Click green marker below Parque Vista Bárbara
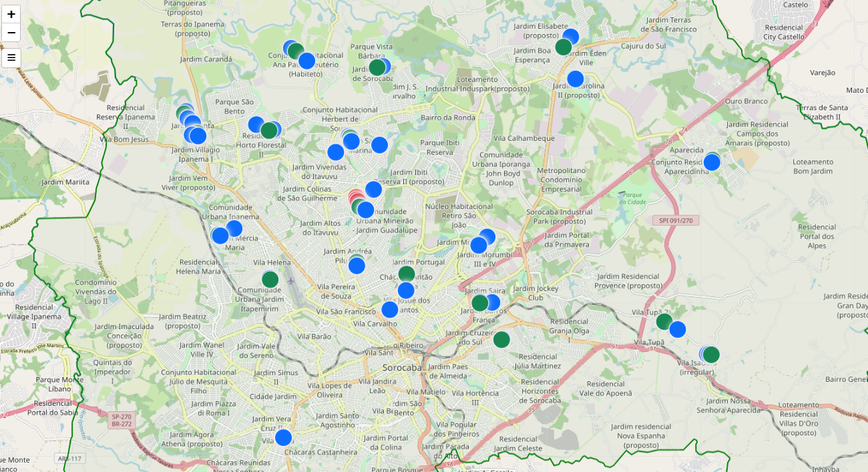The height and width of the screenshot is (472, 868). (377, 67)
